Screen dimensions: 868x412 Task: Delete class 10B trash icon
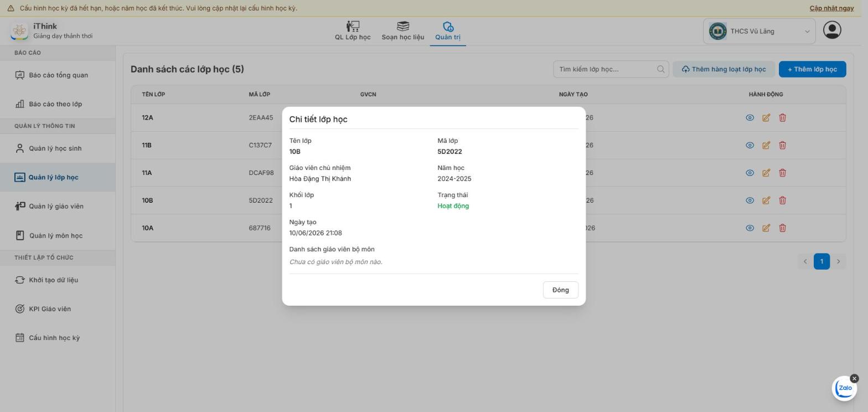[782, 200]
